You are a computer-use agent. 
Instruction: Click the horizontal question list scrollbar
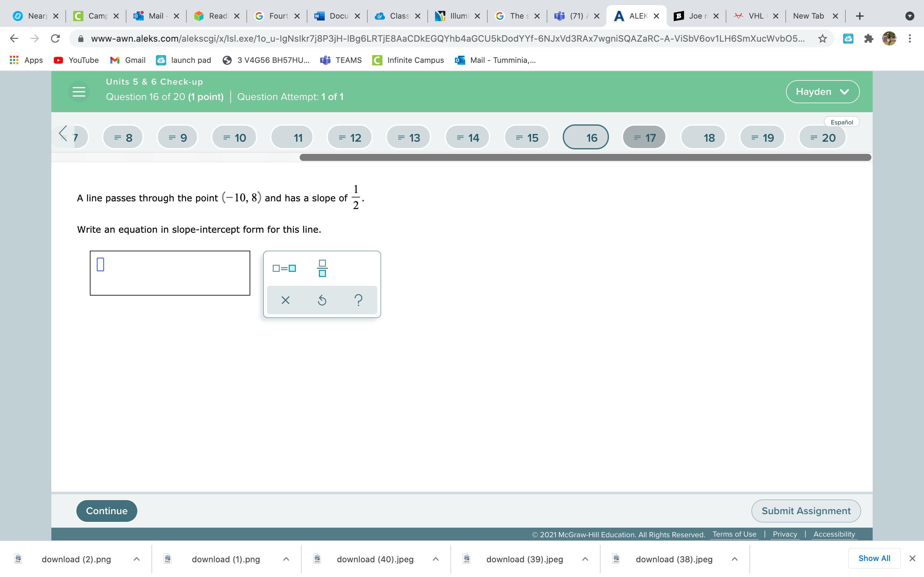point(585,158)
